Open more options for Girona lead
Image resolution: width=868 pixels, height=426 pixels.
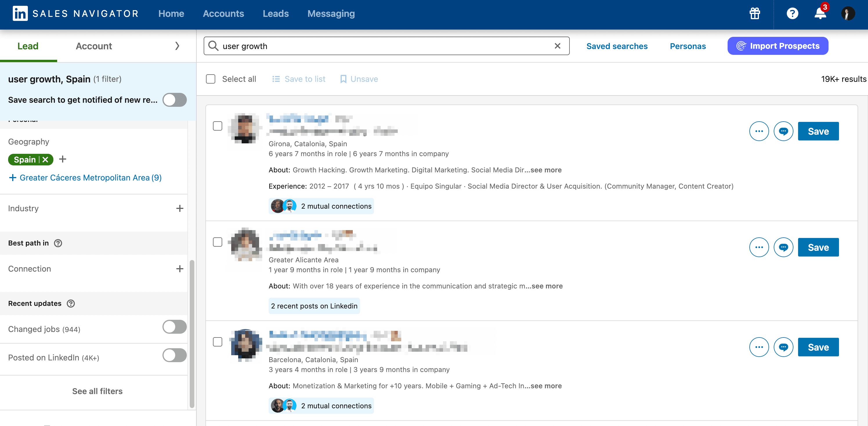pyautogui.click(x=759, y=131)
